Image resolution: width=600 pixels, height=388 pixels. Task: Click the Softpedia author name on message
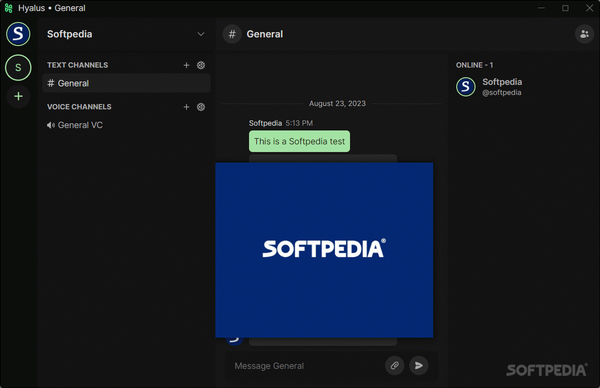click(x=265, y=123)
